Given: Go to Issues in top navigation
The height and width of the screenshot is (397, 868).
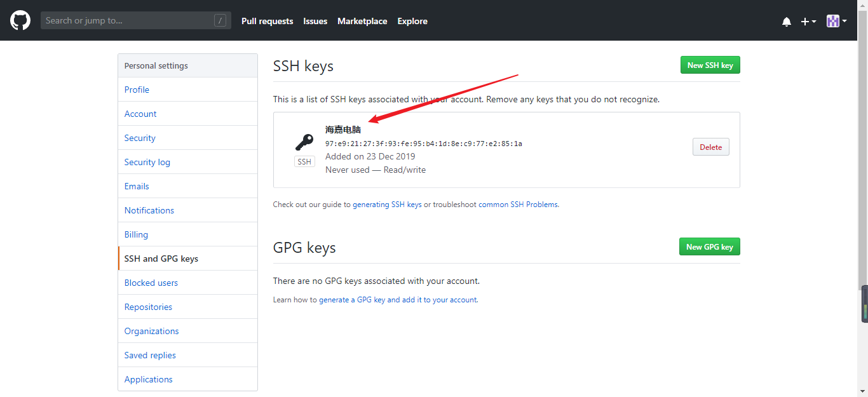Looking at the screenshot, I should point(315,21).
